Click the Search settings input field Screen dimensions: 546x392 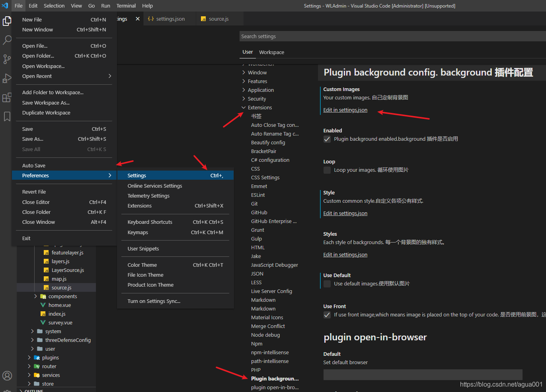[393, 36]
